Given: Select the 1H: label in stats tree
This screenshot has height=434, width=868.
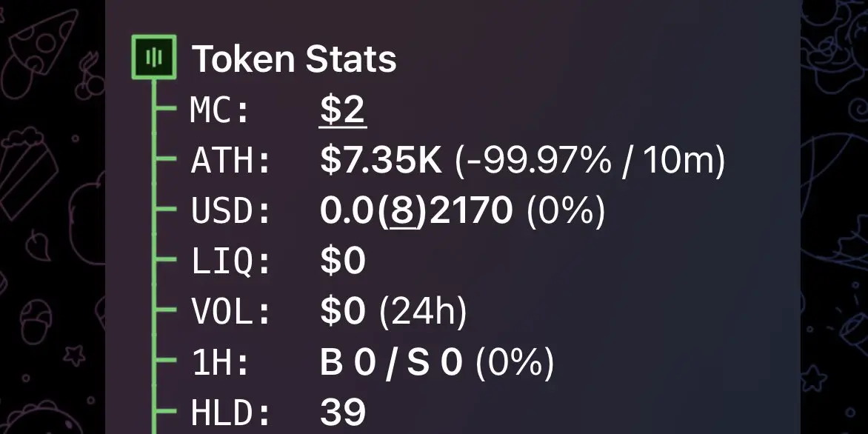Looking at the screenshot, I should tap(220, 363).
